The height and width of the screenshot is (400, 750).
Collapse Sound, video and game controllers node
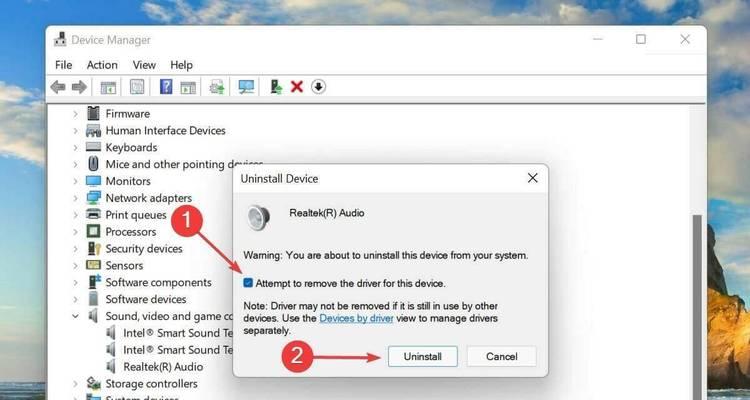coord(75,316)
